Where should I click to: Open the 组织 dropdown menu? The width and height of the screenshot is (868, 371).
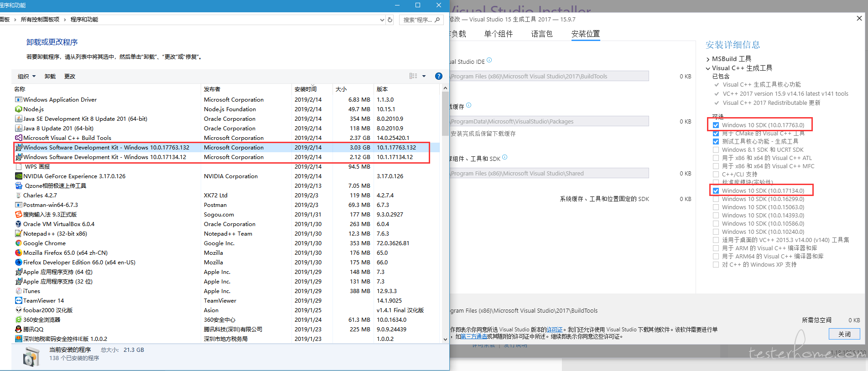[x=26, y=76]
